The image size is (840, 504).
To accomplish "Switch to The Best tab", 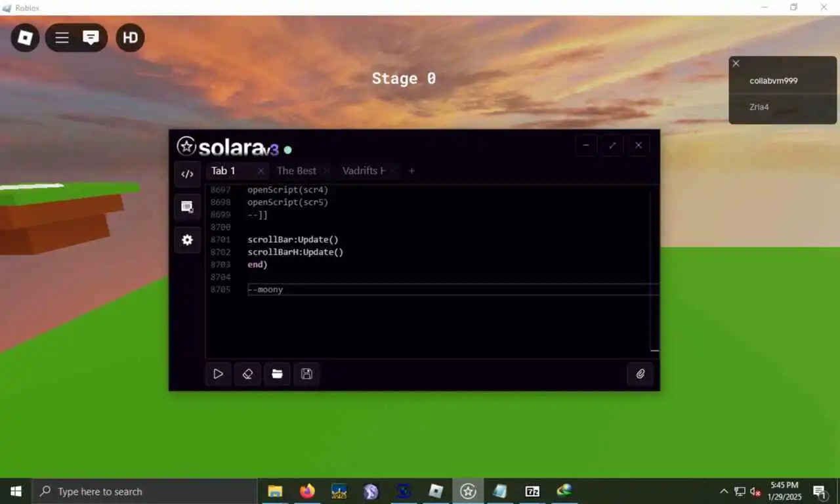I will pos(297,171).
